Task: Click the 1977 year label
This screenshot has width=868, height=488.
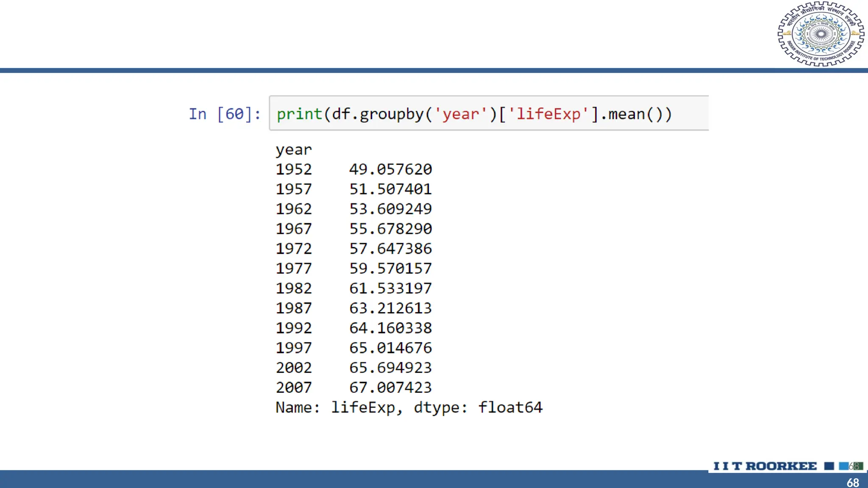Action: [x=294, y=269]
